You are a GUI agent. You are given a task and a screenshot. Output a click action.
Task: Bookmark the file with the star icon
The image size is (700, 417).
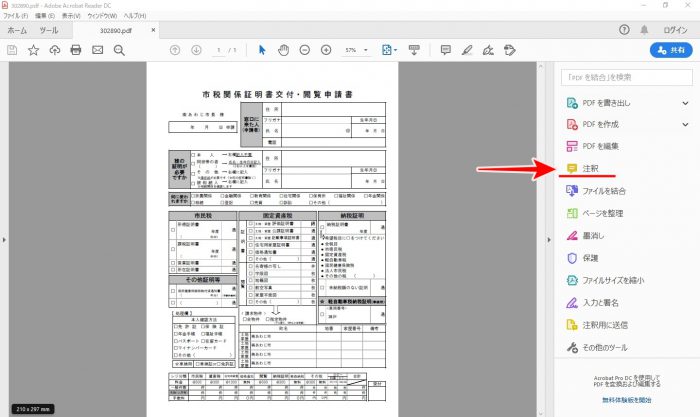tap(33, 50)
